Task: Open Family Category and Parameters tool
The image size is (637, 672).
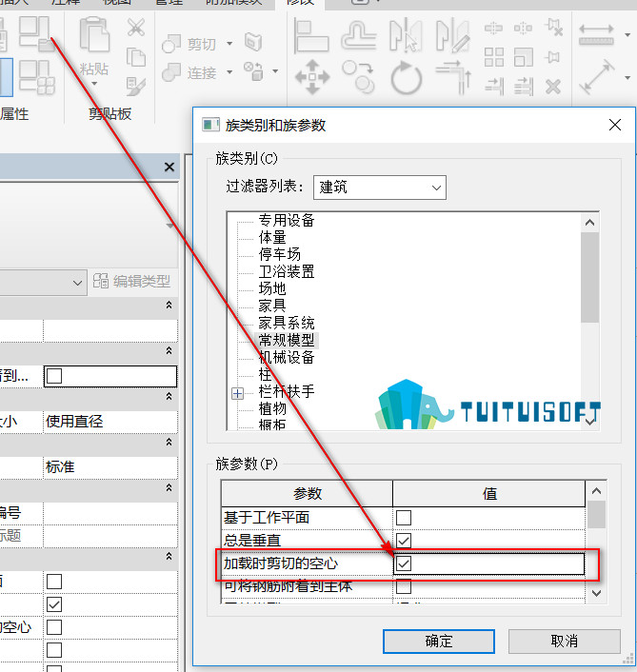Action: tap(36, 33)
